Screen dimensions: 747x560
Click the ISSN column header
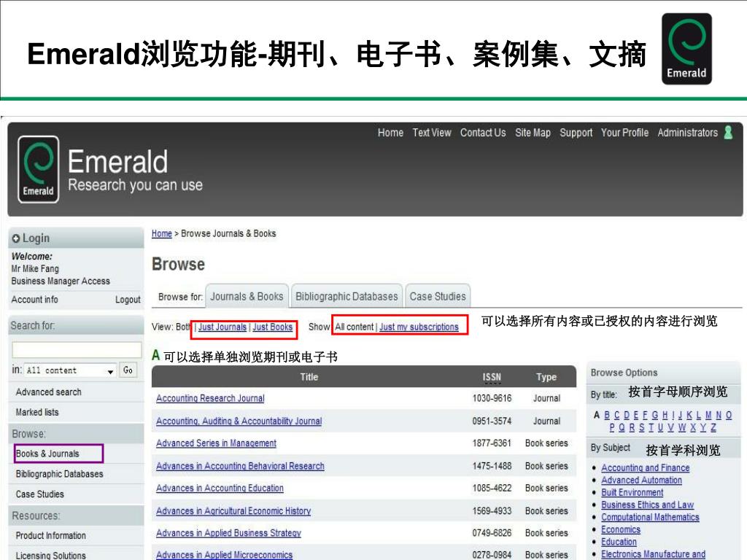(x=492, y=377)
